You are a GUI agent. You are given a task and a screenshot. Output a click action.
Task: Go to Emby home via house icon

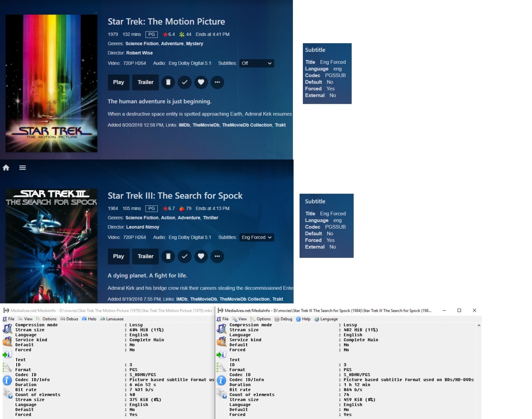pyautogui.click(x=6, y=167)
